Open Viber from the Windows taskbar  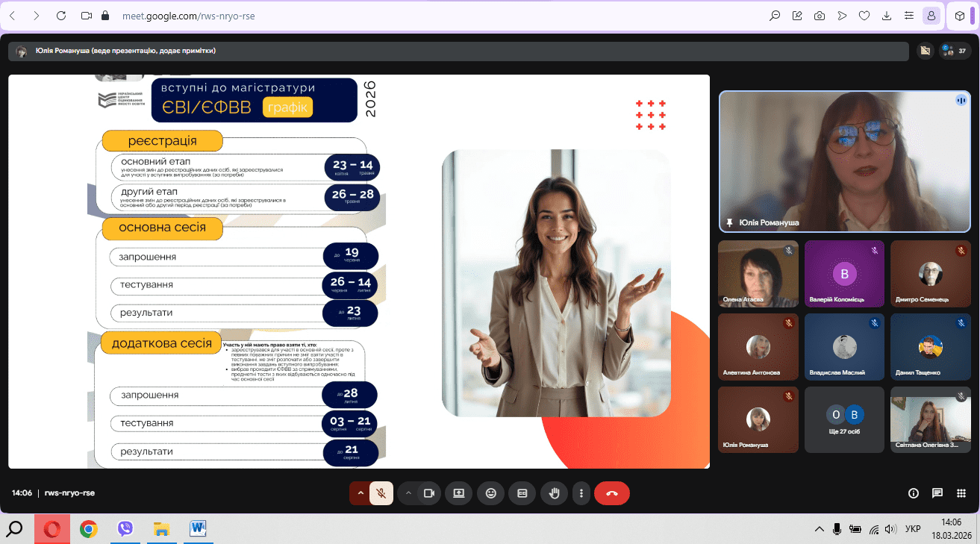125,529
